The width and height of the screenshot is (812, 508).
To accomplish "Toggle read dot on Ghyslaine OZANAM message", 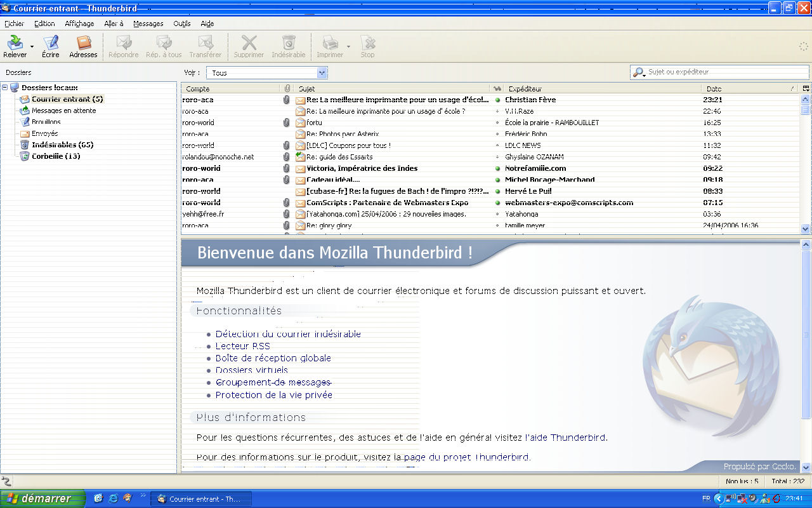I will [x=498, y=157].
